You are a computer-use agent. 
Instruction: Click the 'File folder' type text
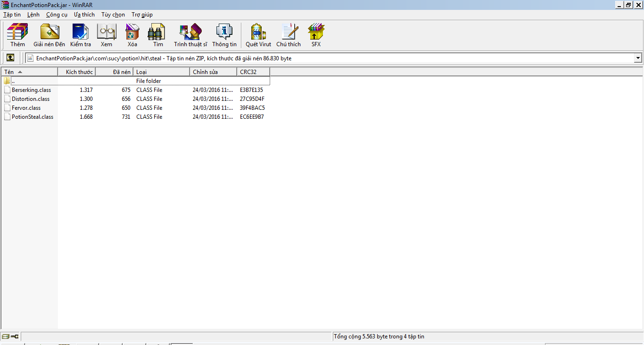149,81
